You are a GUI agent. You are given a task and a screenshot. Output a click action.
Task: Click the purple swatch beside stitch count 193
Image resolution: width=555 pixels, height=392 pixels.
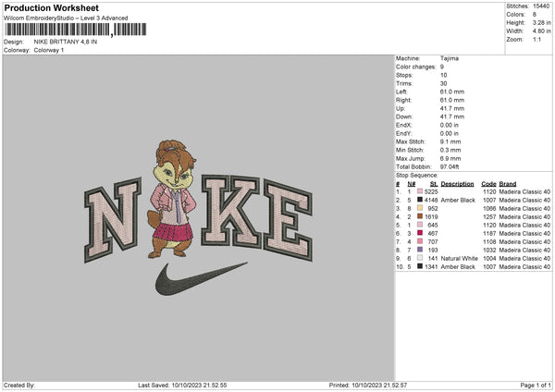tap(420, 250)
